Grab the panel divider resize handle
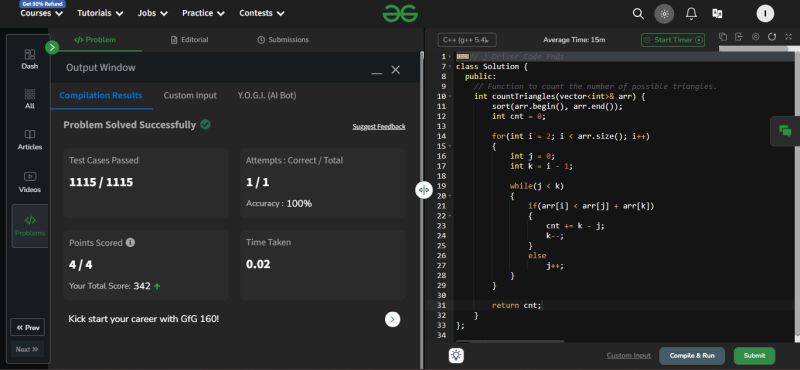 coord(423,190)
